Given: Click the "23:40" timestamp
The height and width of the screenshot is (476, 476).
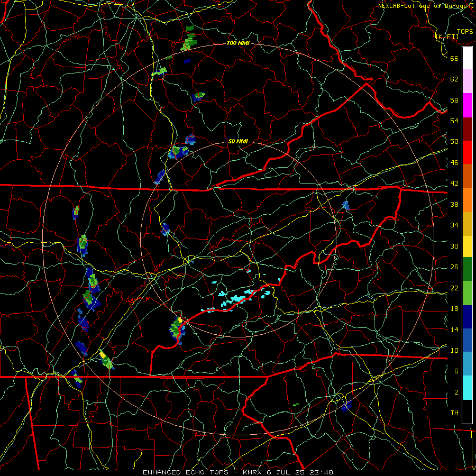Looking at the screenshot, I should click(x=321, y=472).
